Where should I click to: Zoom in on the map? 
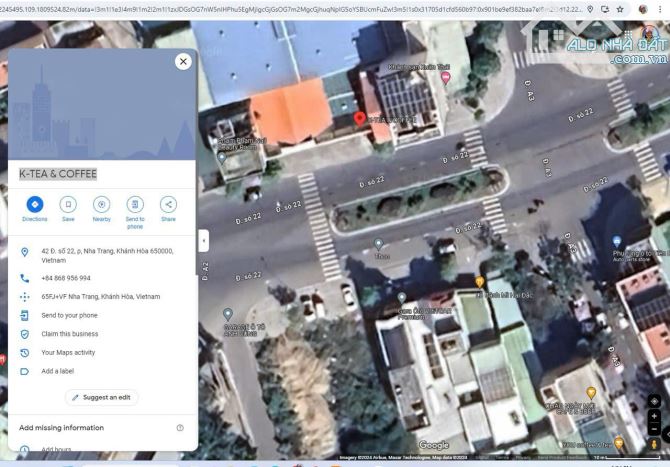(x=654, y=416)
